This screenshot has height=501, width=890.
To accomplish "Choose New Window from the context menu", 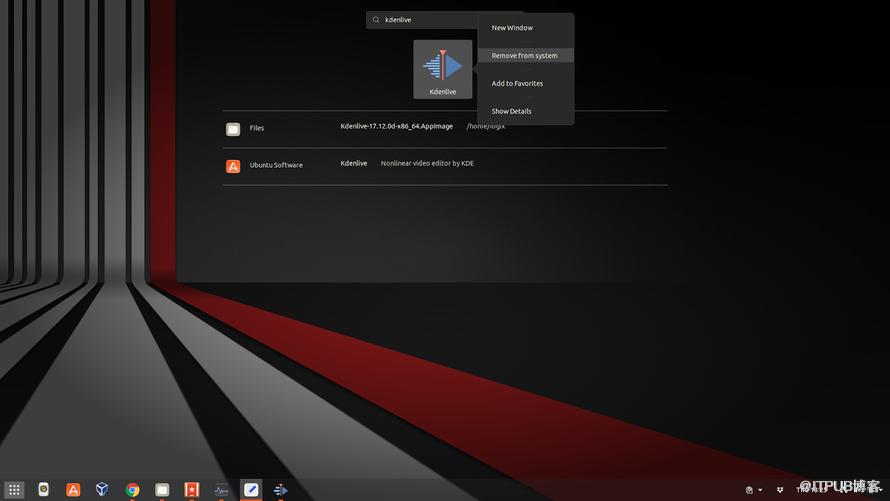I will coord(512,28).
